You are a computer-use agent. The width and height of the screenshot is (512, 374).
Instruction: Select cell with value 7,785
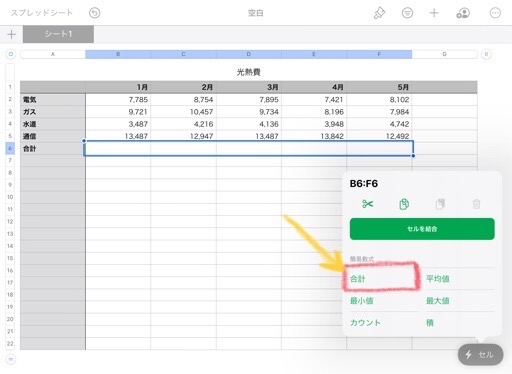(118, 99)
